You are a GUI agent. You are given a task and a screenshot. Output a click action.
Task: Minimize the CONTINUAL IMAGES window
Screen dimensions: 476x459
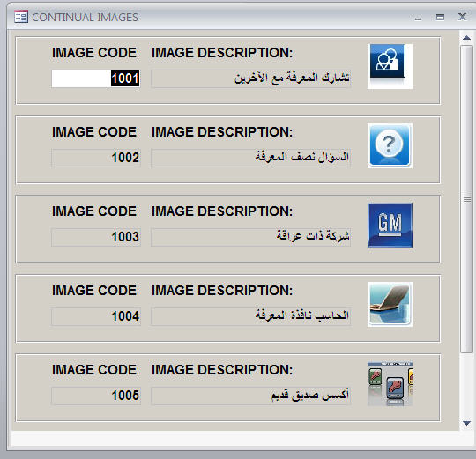[x=419, y=18]
